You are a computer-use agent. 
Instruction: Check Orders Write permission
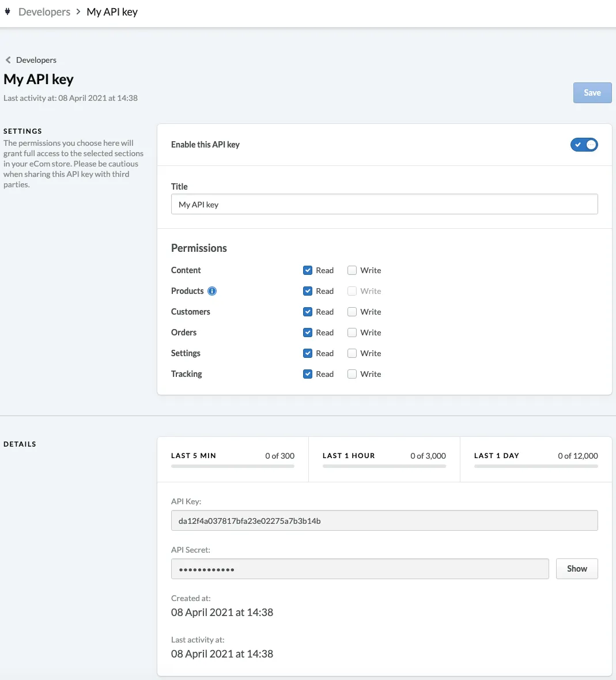pyautogui.click(x=352, y=333)
